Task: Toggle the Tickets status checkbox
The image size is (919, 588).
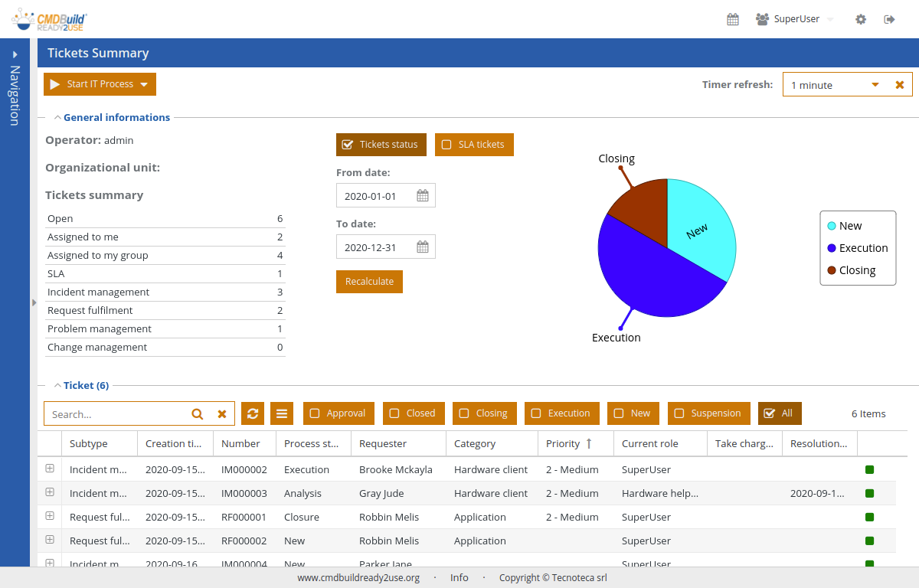Action: (x=348, y=145)
